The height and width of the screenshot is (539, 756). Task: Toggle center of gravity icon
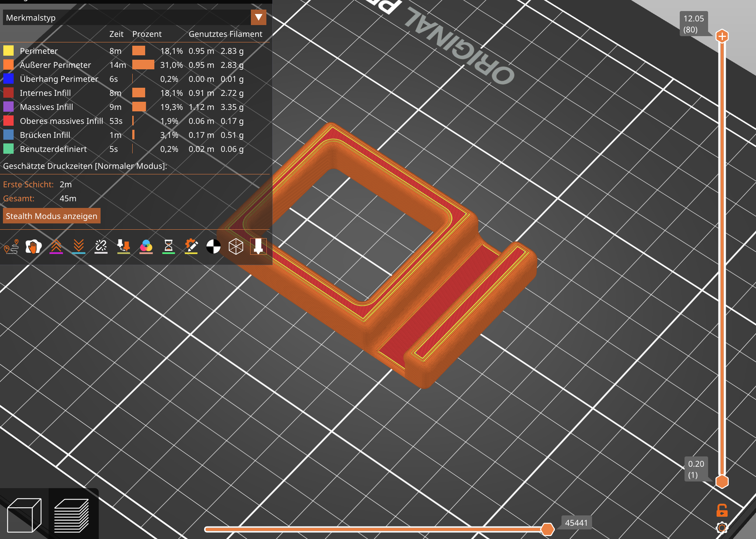click(x=213, y=247)
